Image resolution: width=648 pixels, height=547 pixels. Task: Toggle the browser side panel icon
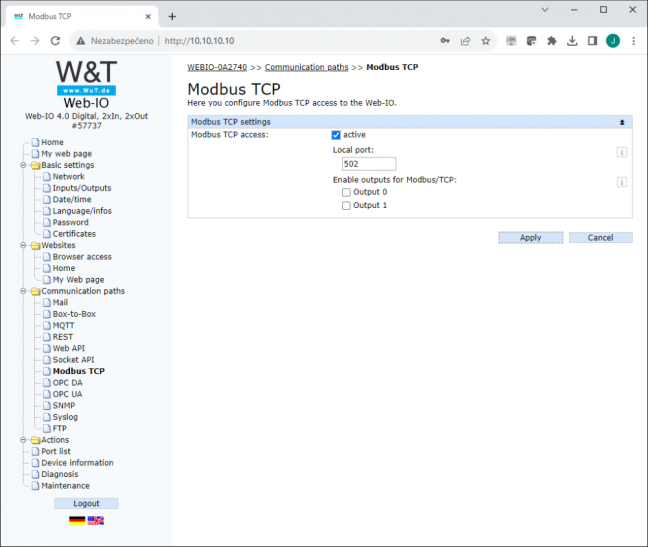pyautogui.click(x=592, y=40)
